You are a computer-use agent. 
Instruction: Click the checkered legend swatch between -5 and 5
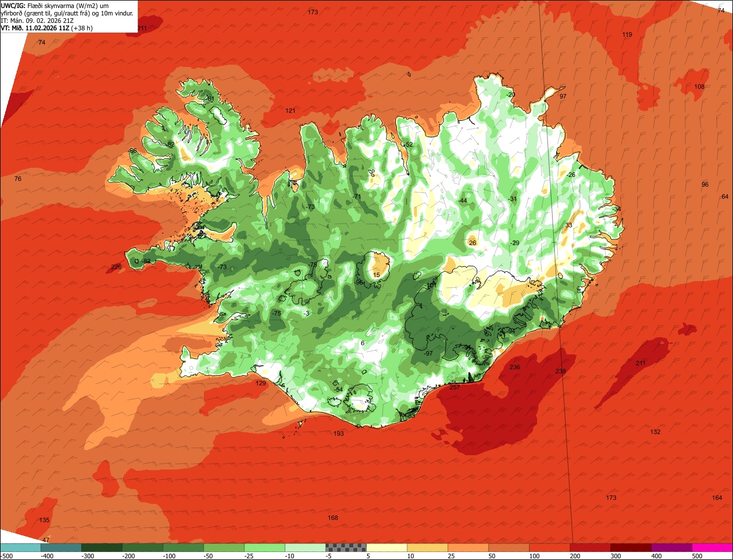pyautogui.click(x=346, y=547)
